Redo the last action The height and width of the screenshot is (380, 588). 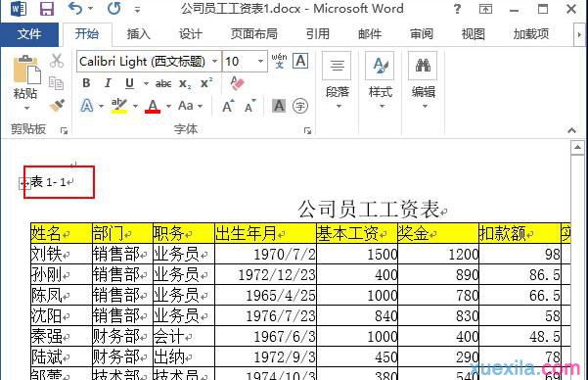point(114,8)
